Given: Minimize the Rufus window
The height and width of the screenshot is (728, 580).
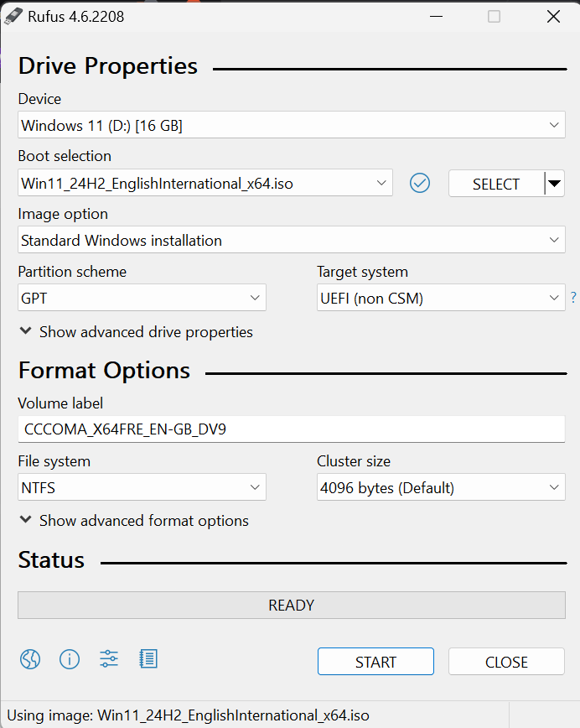Looking at the screenshot, I should click(x=436, y=17).
